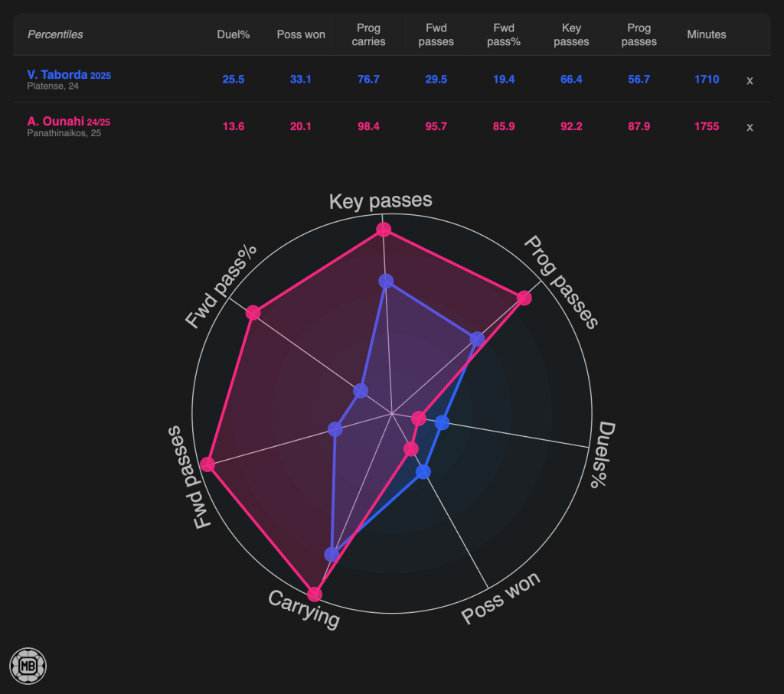The width and height of the screenshot is (784, 694).
Task: Select Ounahi's Duel% value 13.6
Action: coord(233,126)
